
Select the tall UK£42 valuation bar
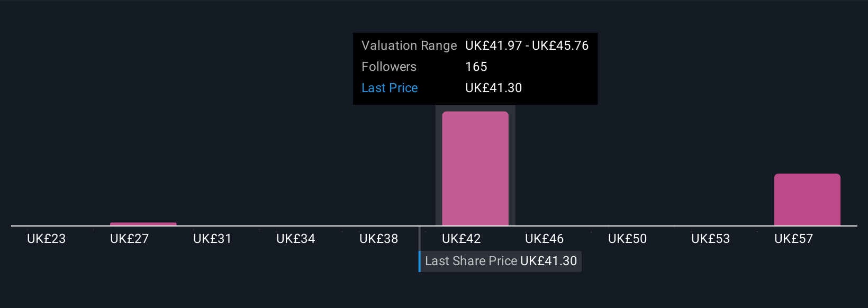click(475, 168)
